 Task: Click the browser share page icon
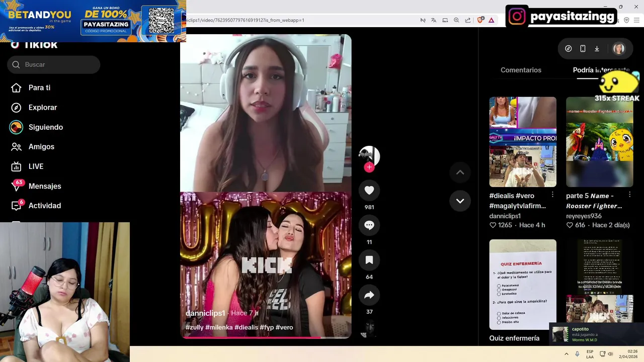point(468,20)
